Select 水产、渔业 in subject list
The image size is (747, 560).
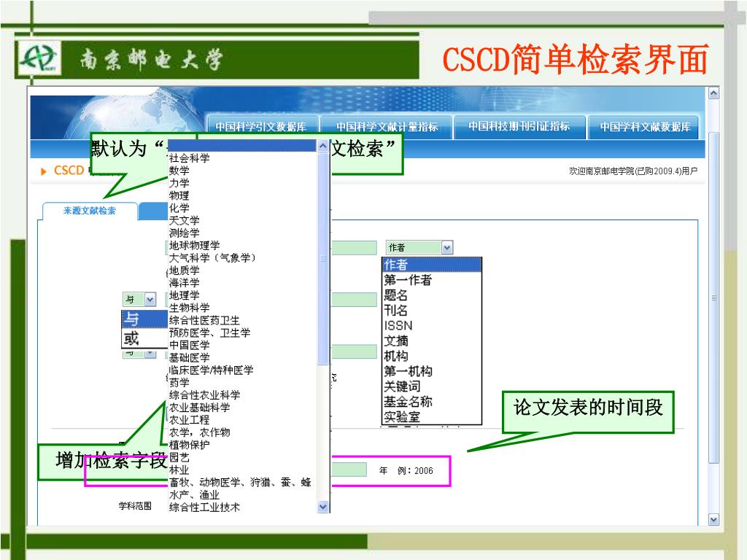pos(242,495)
